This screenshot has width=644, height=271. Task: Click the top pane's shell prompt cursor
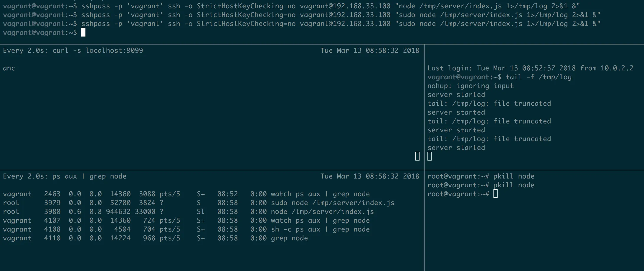click(83, 32)
